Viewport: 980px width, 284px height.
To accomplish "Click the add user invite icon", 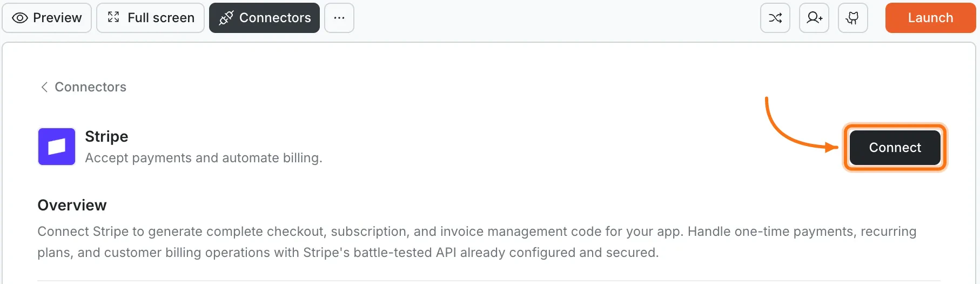I will [814, 18].
